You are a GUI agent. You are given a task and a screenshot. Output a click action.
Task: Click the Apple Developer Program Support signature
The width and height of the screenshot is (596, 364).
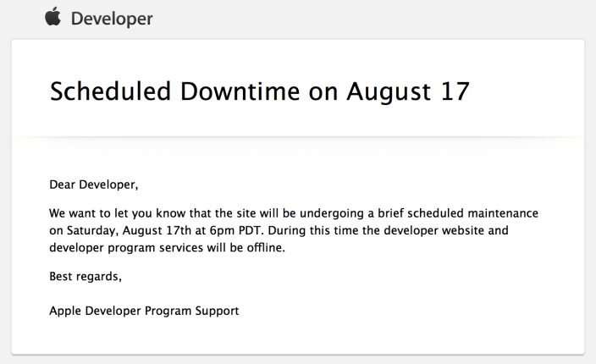coord(144,311)
